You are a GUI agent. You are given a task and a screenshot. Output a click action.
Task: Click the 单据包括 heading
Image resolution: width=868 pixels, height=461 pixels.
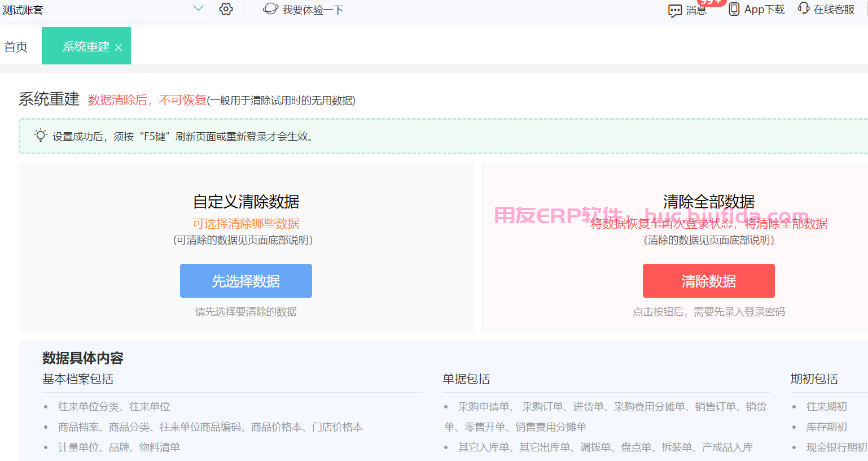click(x=466, y=379)
